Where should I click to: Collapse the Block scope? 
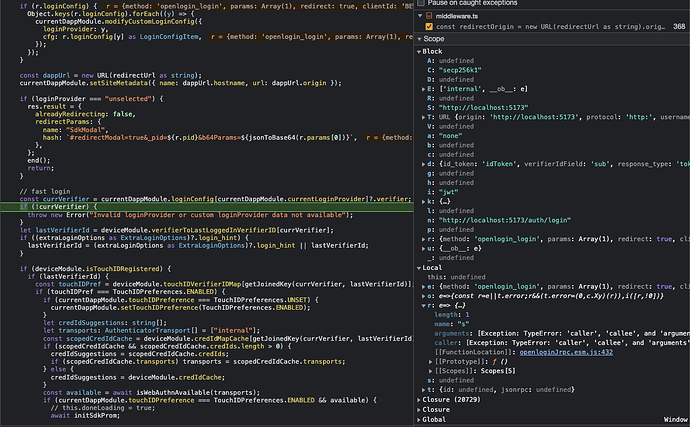[x=419, y=52]
